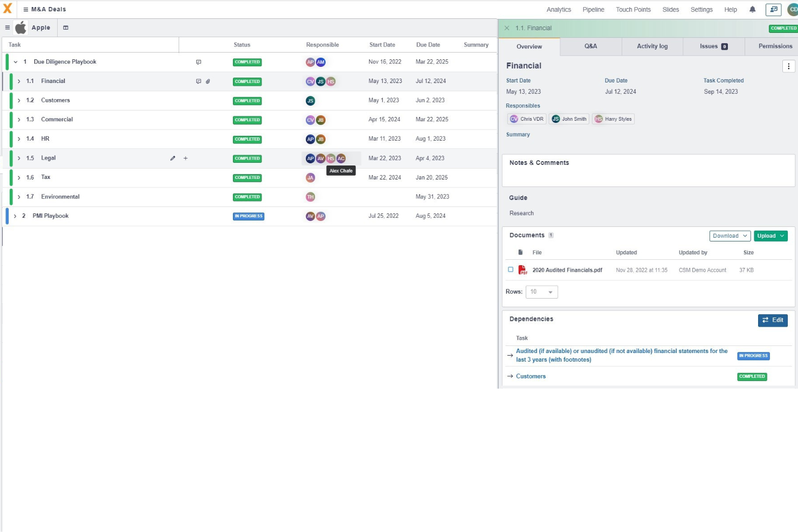The image size is (798, 532).
Task: Open the Analytics menu in the top bar
Action: (559, 9)
